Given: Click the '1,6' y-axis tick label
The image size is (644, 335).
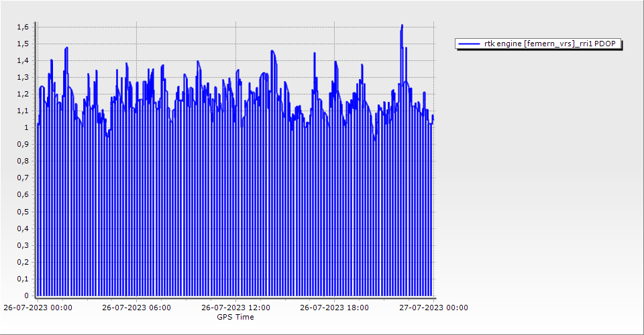Looking at the screenshot, I should pos(24,27).
